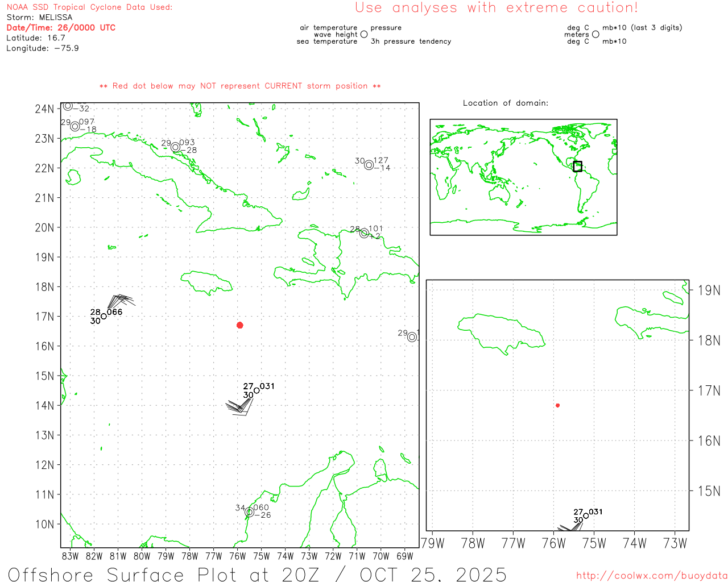The height and width of the screenshot is (582, 728).
Task: Click the 20N latitude label on main map
Action: click(44, 227)
